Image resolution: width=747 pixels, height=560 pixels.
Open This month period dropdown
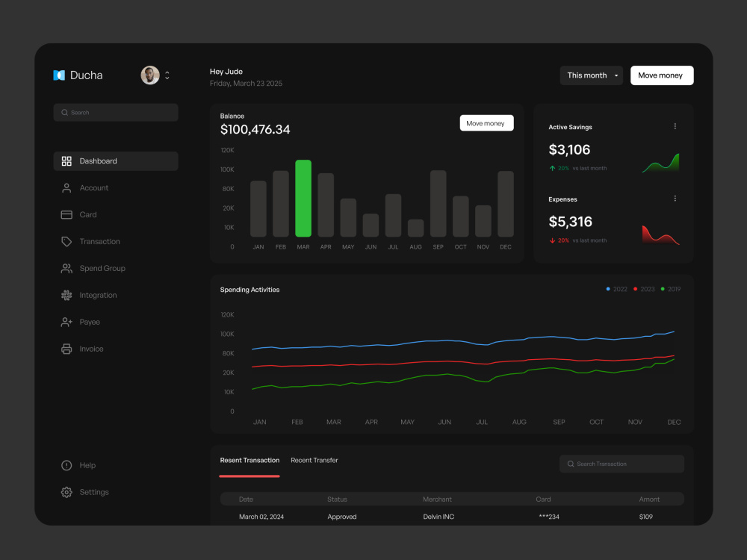click(591, 75)
